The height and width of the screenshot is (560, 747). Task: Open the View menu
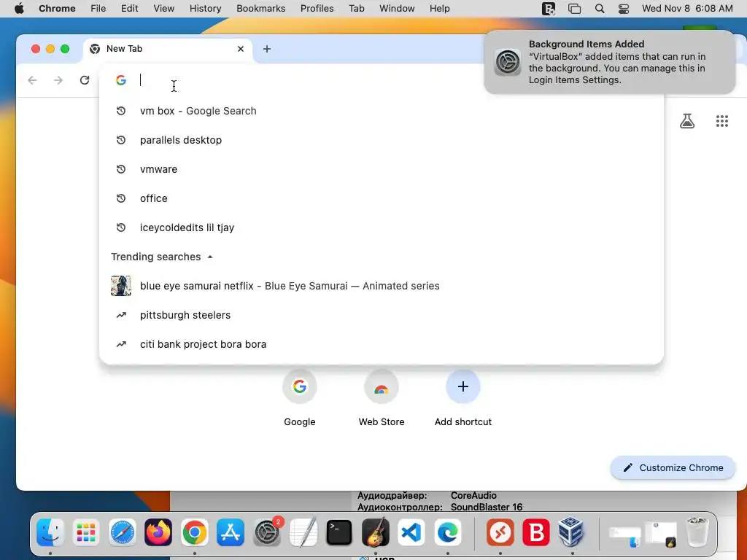pyautogui.click(x=164, y=8)
